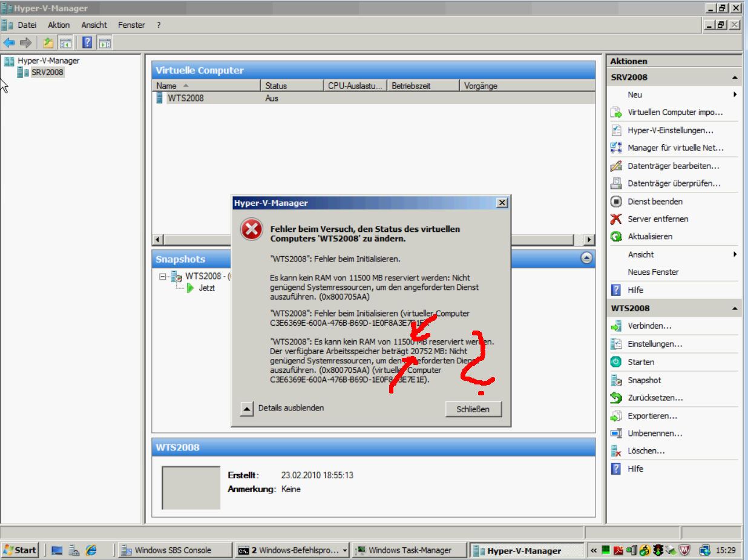Open the Datei menu
This screenshot has height=560, width=748.
27,25
